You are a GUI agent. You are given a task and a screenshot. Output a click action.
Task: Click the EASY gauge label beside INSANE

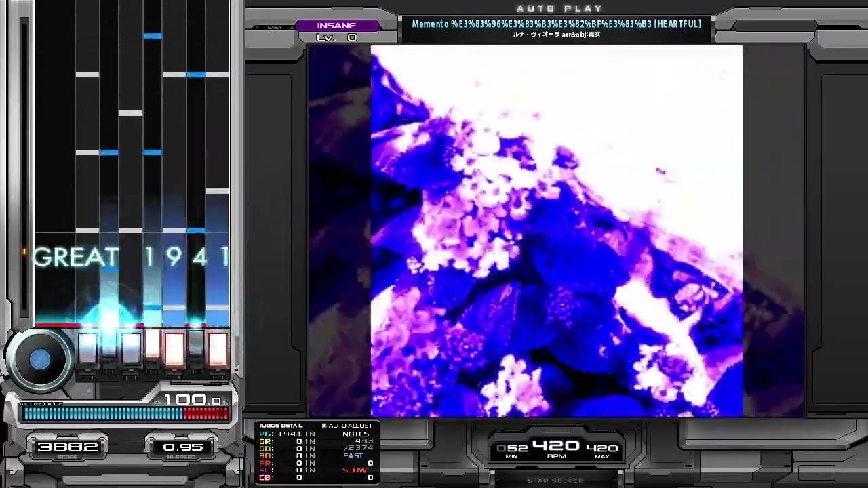click(275, 27)
